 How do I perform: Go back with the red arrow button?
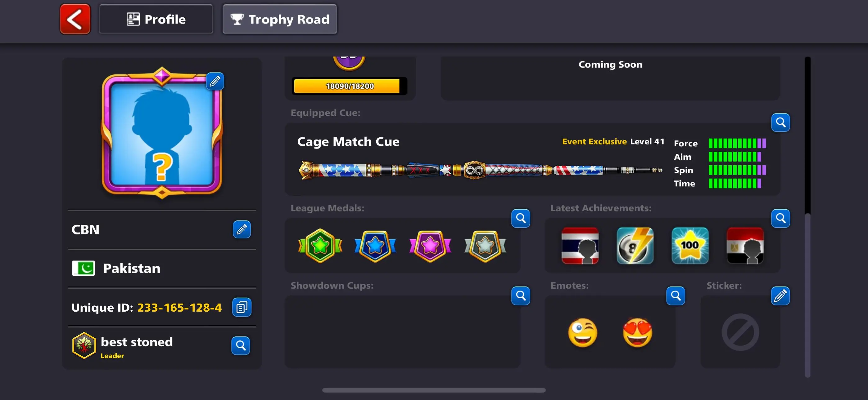click(75, 19)
